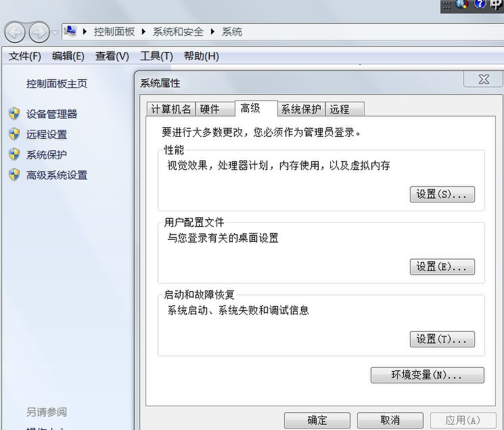Open Help via the blue question mark tray icon

(x=479, y=4)
